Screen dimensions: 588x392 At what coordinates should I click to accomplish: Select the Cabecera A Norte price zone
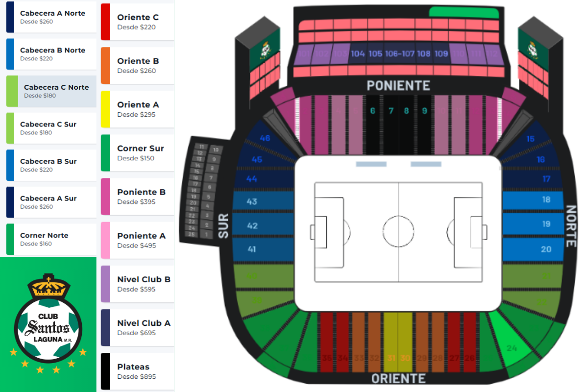[52, 17]
